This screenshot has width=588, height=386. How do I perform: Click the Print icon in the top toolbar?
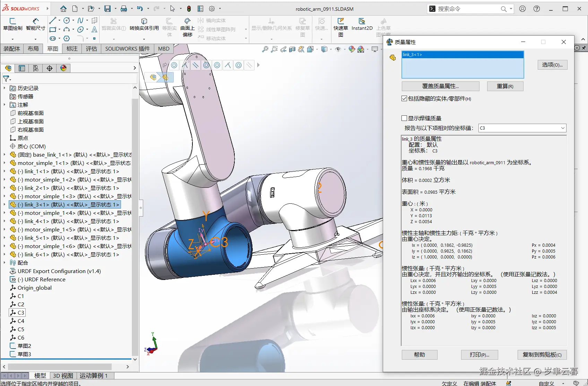(x=124, y=9)
